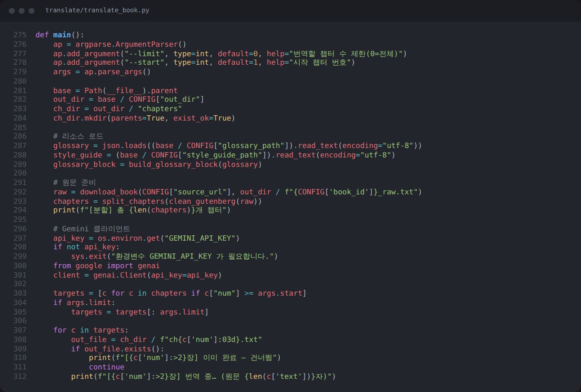Click the ch_dir.mkdir call
Viewport: 581px width, 392px height.
(x=80, y=118)
